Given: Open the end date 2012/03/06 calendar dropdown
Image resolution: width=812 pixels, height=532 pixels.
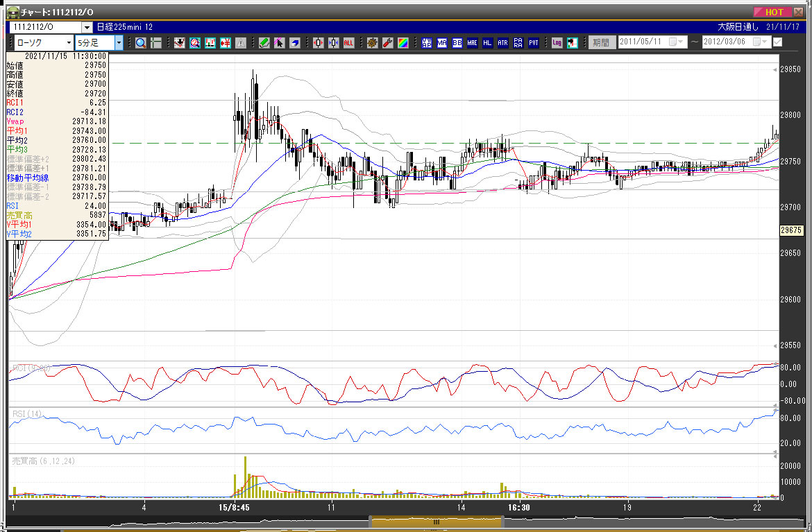Looking at the screenshot, I should pyautogui.click(x=760, y=42).
